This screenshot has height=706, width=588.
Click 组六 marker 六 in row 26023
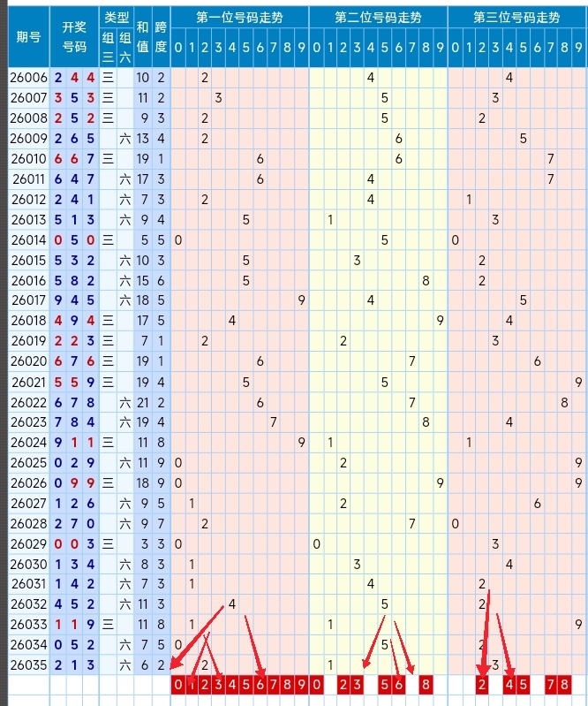(125, 422)
